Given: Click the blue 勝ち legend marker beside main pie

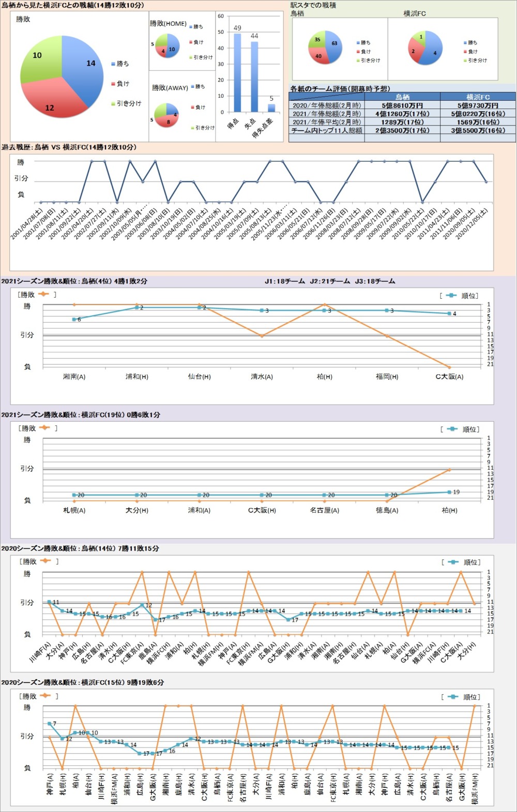Looking at the screenshot, I should (x=113, y=64).
